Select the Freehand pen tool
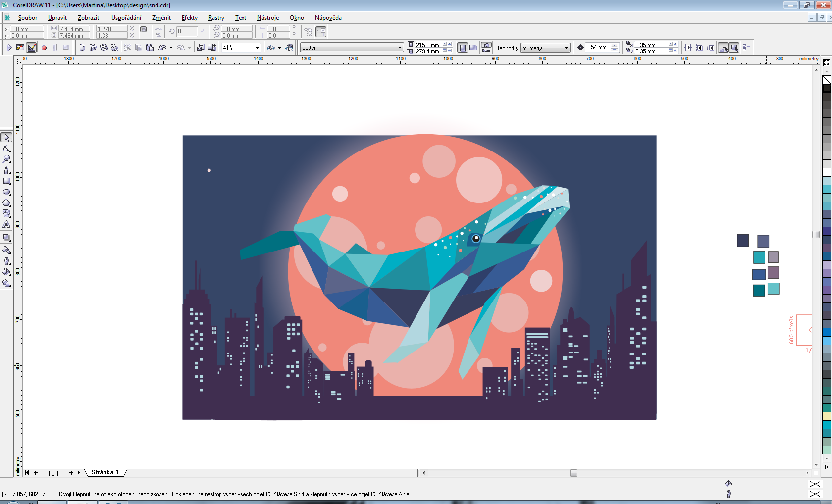This screenshot has height=504, width=832. 6,170
